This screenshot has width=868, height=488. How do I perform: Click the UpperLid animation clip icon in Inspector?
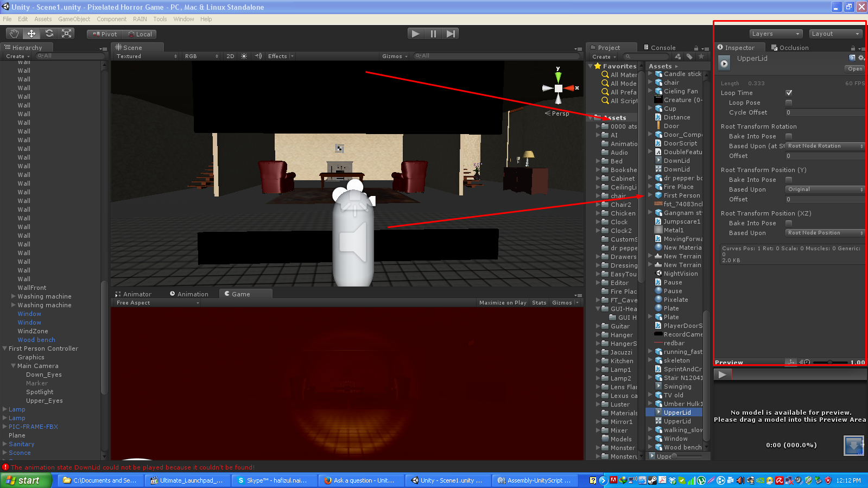[725, 64]
